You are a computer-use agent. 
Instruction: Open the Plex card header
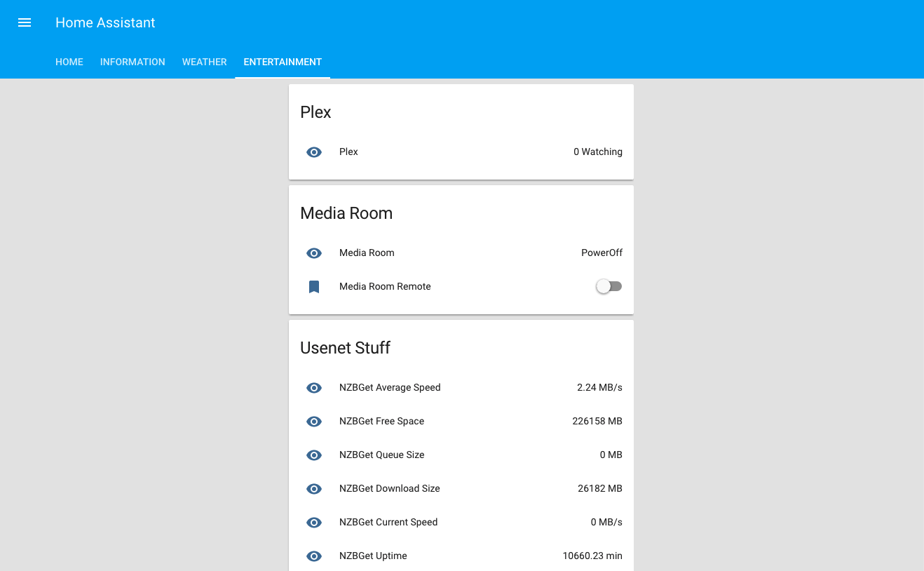(315, 112)
